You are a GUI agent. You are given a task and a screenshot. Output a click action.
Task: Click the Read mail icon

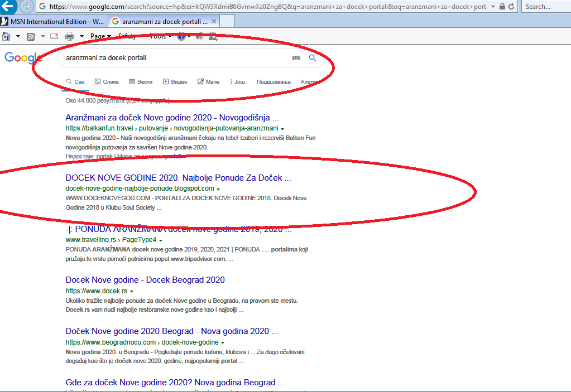[54, 36]
